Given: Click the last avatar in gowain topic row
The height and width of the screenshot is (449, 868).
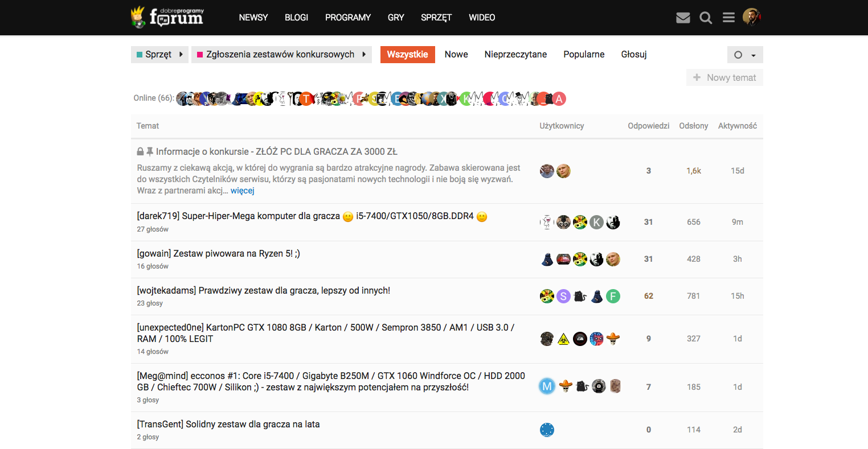Looking at the screenshot, I should 613,259.
